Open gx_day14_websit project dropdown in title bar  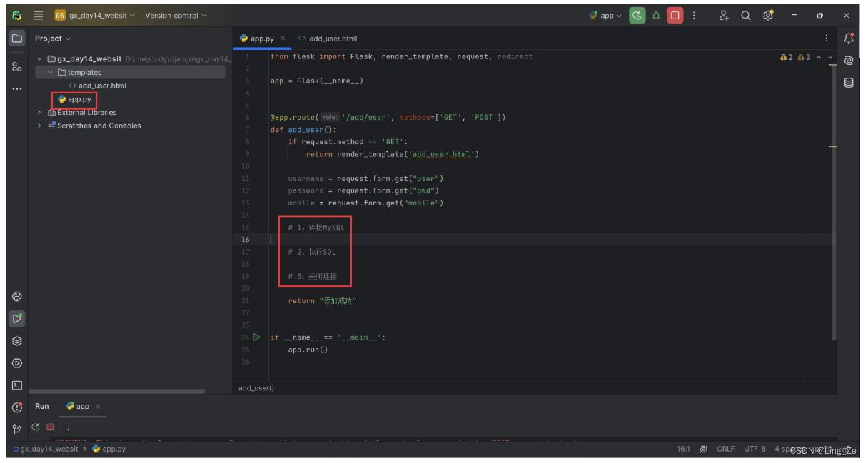click(95, 15)
